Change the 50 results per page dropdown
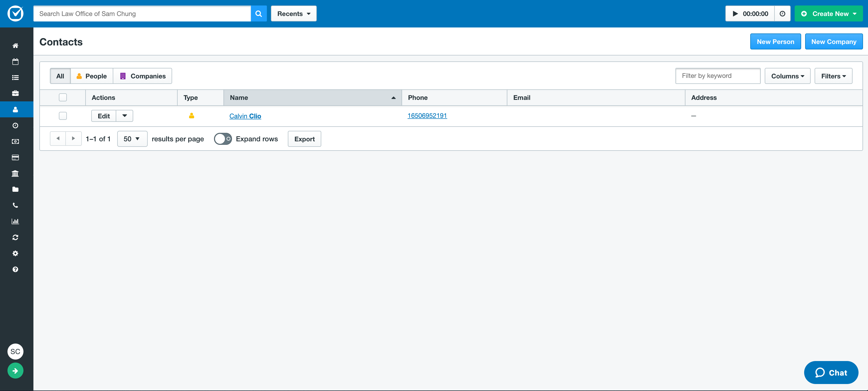Image resolution: width=868 pixels, height=391 pixels. (x=132, y=139)
